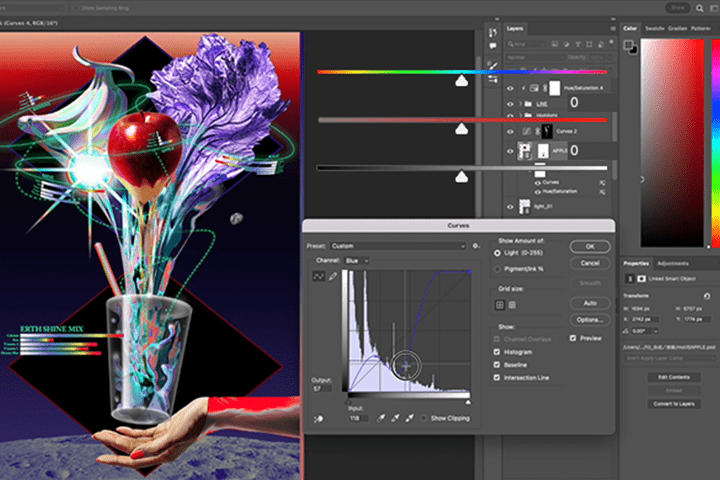Screen dimensions: 720x480
Task: Click the Auto button
Action: point(590,303)
